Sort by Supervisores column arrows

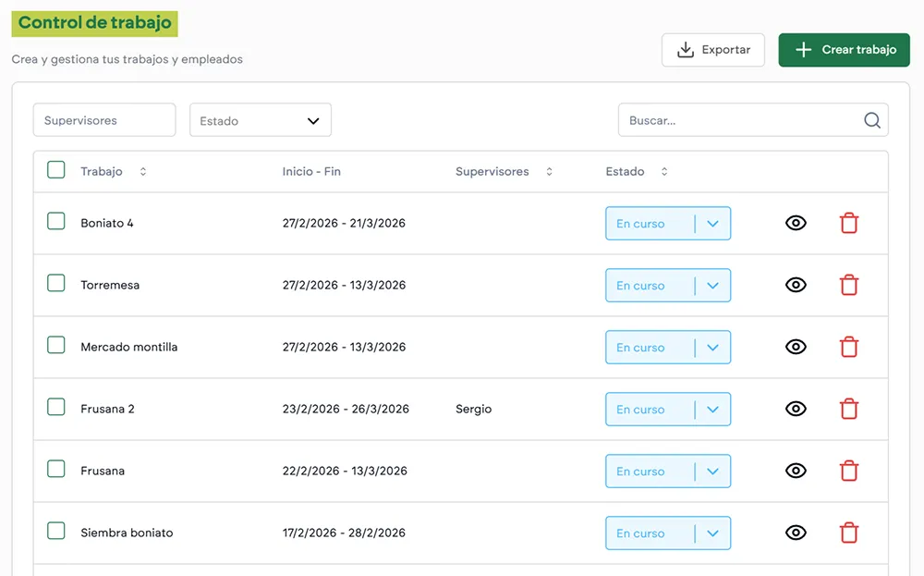pos(549,172)
